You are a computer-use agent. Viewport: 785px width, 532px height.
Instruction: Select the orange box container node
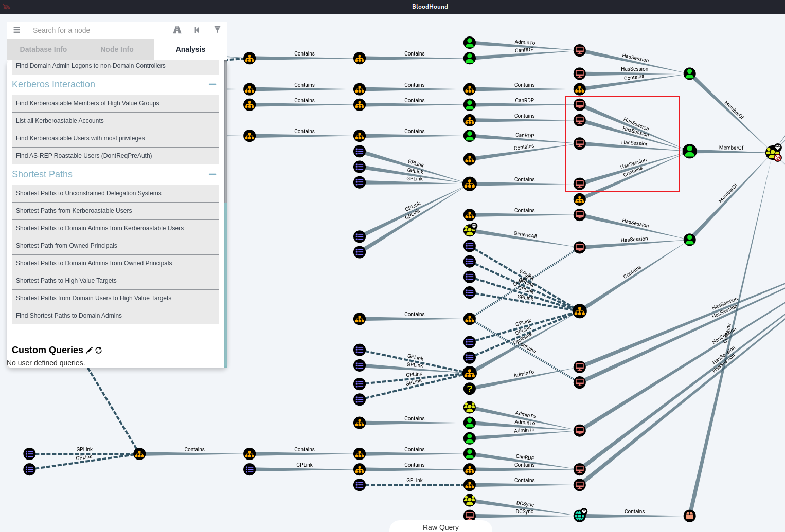(x=689, y=516)
